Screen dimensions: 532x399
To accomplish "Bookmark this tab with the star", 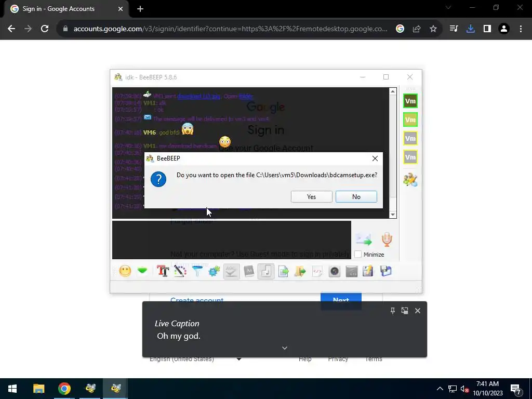I will click(433, 29).
